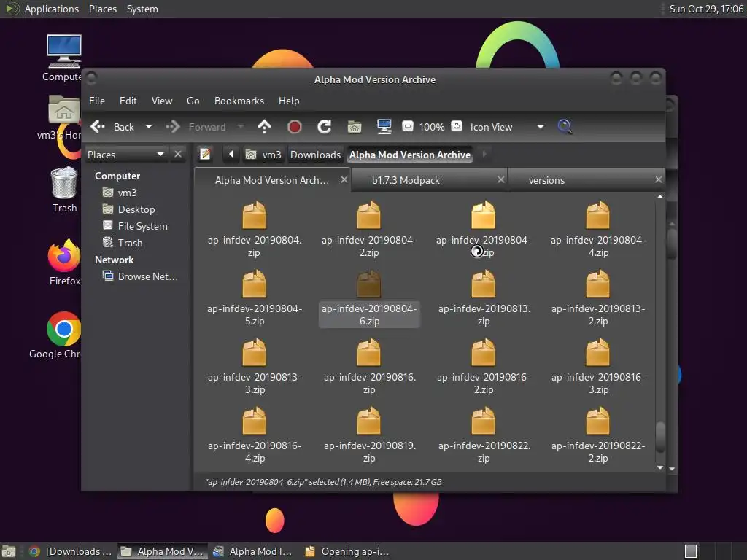The width and height of the screenshot is (747, 560).
Task: Select ap-infdev-20190816-2.zip archive icon
Action: (483, 352)
